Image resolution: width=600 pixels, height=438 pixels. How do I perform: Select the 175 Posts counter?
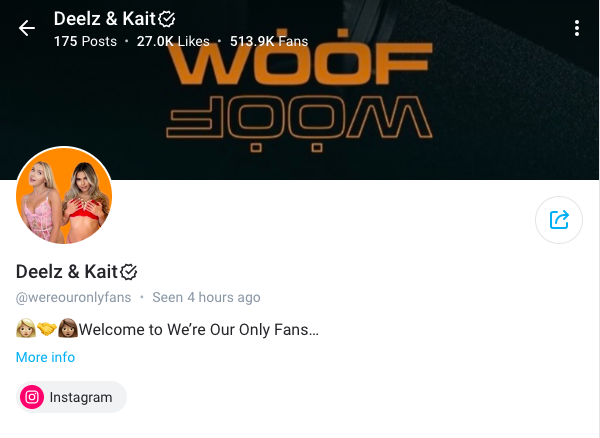[85, 41]
